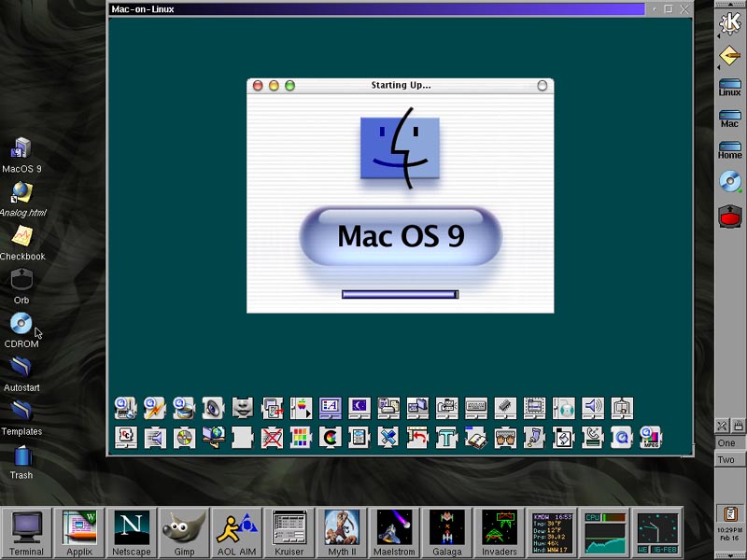Open the Linux drive in side panel
The image size is (747, 560).
click(729, 87)
